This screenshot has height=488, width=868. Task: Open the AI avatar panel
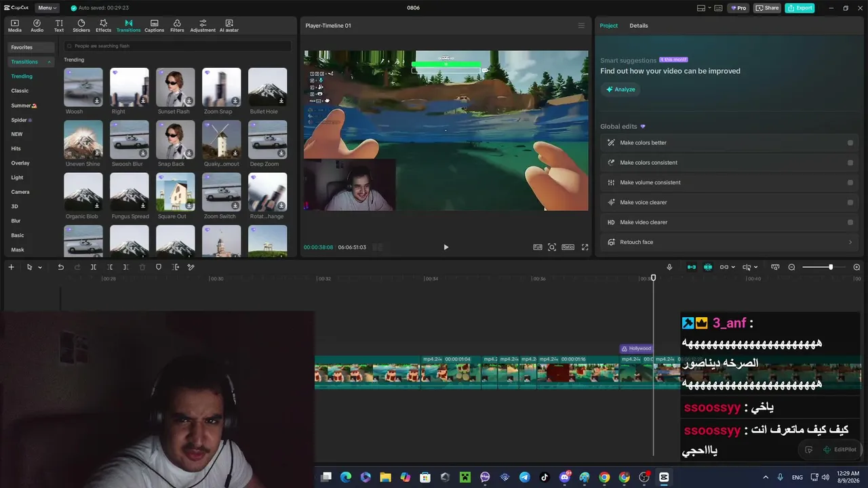pyautogui.click(x=229, y=26)
